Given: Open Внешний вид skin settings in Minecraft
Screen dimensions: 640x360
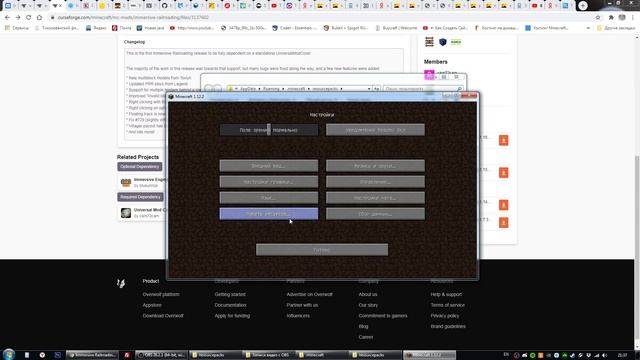Looking at the screenshot, I should pos(269,166).
